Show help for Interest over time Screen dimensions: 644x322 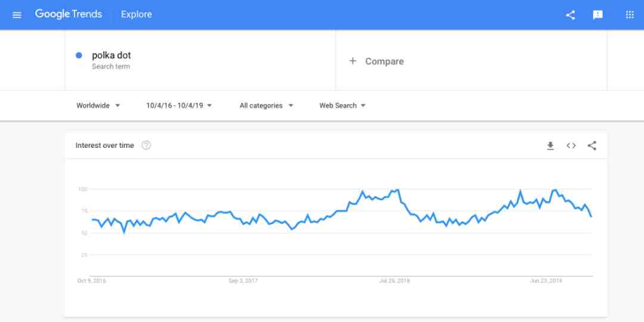[146, 145]
